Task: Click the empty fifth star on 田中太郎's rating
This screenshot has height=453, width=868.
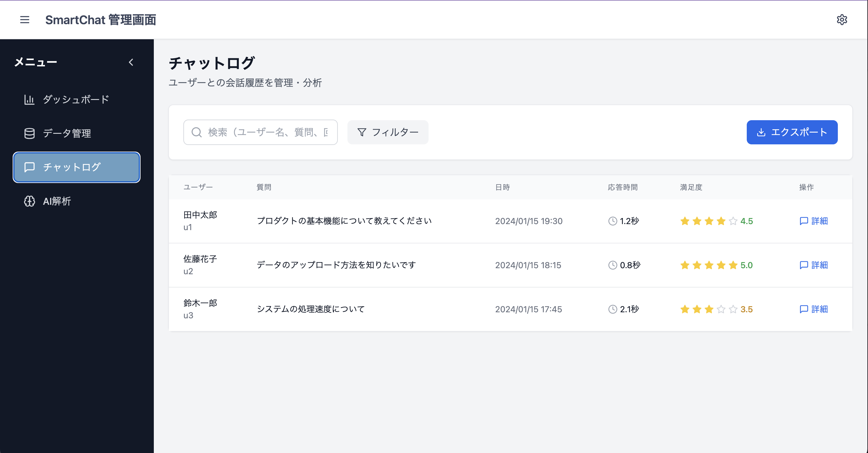Action: 733,221
